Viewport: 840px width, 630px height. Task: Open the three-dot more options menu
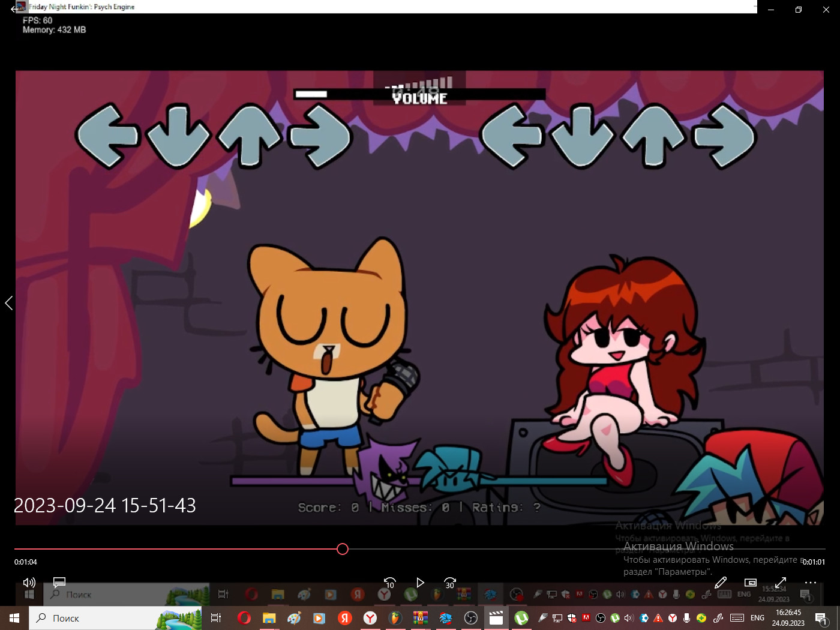811,583
